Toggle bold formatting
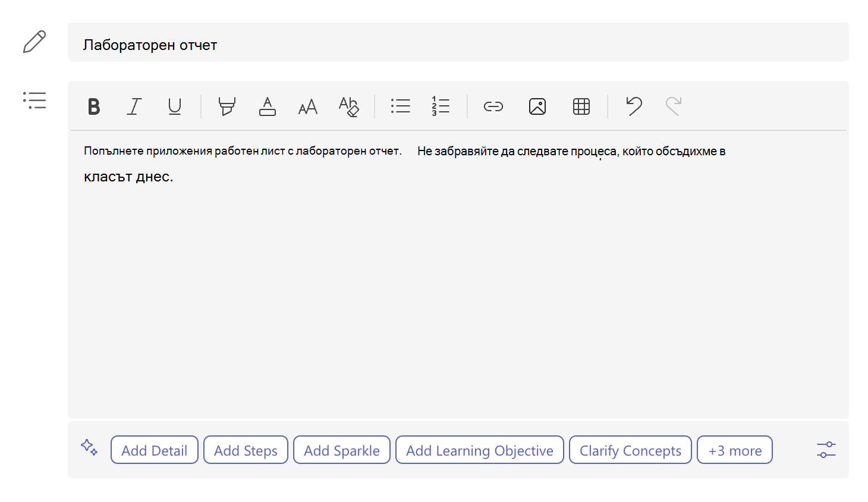Image resolution: width=868 pixels, height=502 pixels. pyautogui.click(x=94, y=106)
